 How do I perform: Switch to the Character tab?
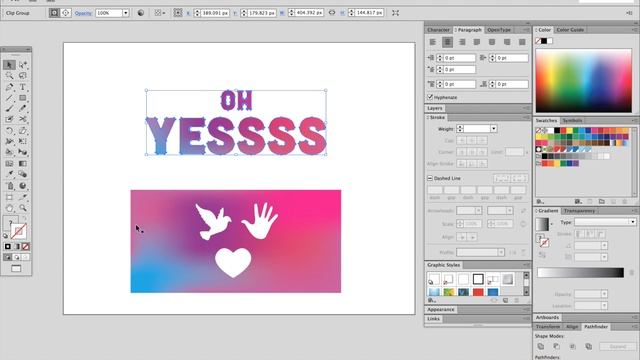[438, 30]
